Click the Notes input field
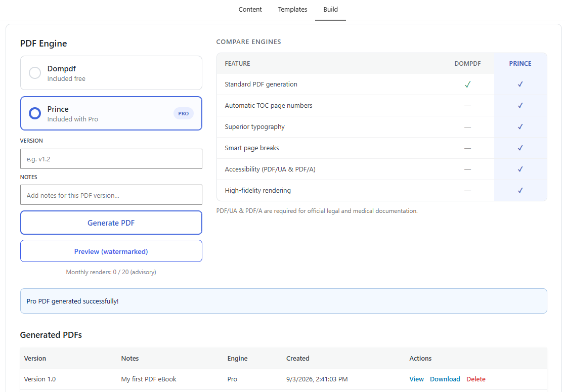This screenshot has width=565, height=392. coord(111,195)
